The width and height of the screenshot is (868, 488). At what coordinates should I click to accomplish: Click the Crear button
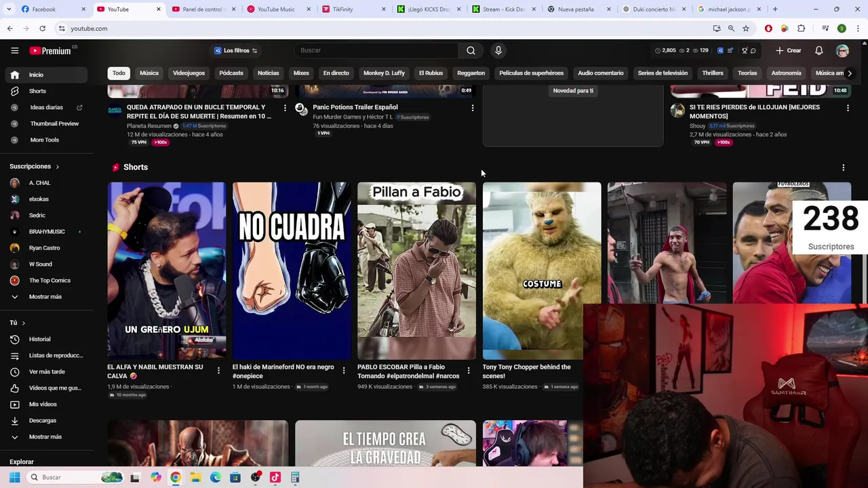click(789, 50)
